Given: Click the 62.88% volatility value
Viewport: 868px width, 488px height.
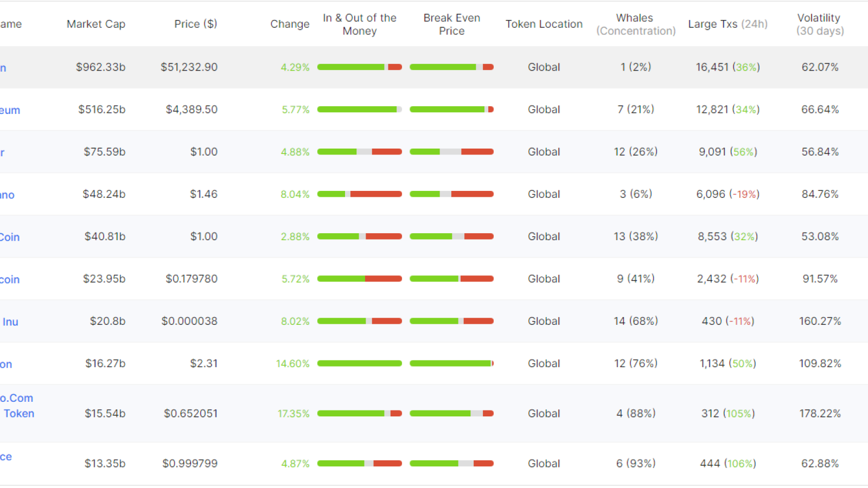Looking at the screenshot, I should point(820,463).
